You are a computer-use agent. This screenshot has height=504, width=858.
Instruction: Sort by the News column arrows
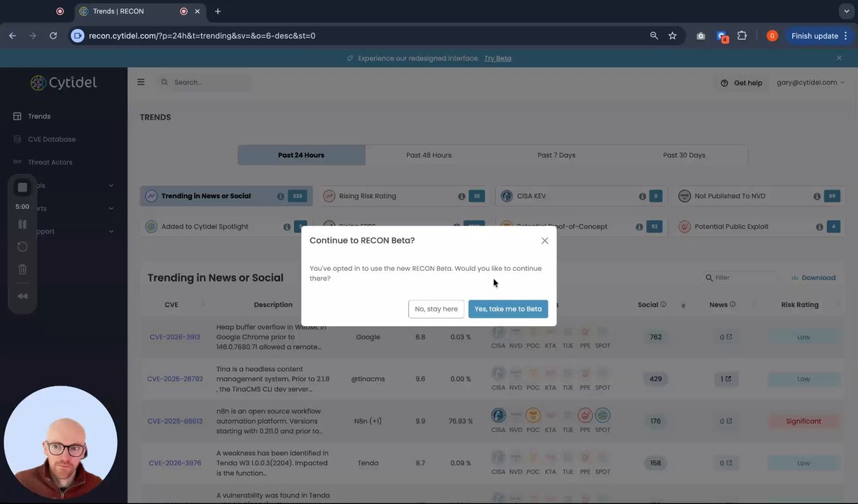click(754, 304)
